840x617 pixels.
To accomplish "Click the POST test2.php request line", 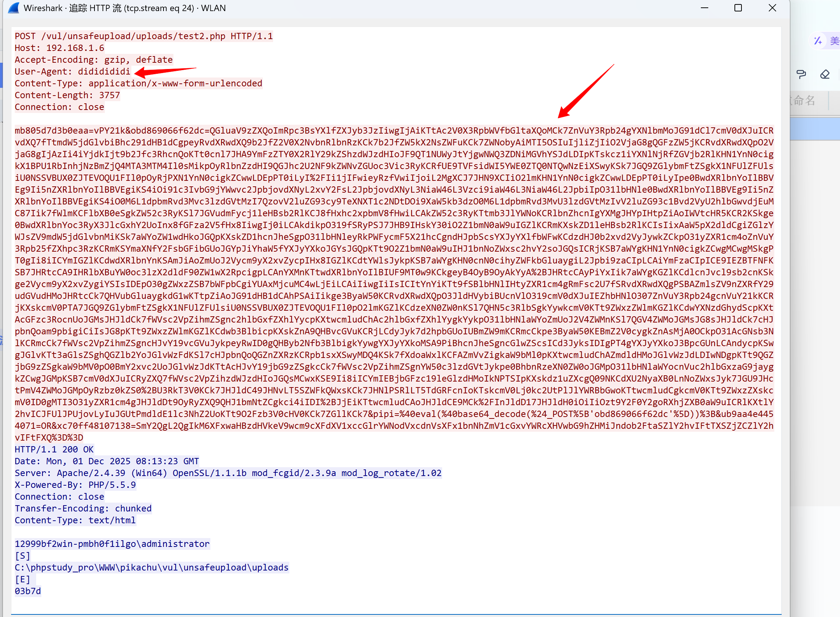I will pyautogui.click(x=144, y=36).
